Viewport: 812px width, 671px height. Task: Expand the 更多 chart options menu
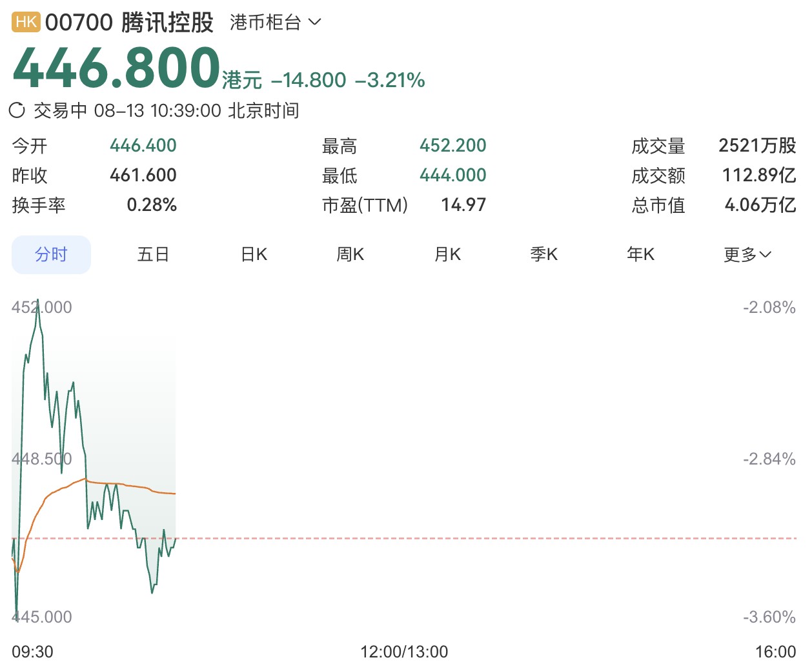coord(747,255)
